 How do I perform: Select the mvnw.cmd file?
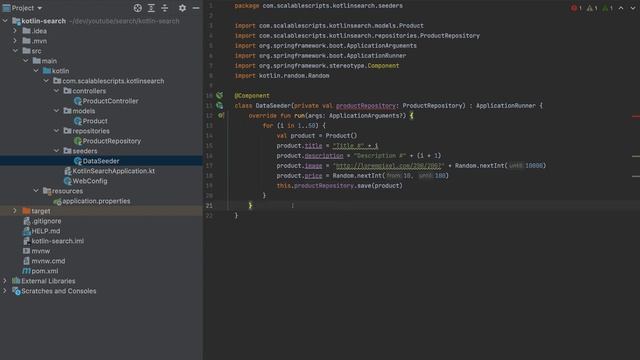(x=48, y=261)
